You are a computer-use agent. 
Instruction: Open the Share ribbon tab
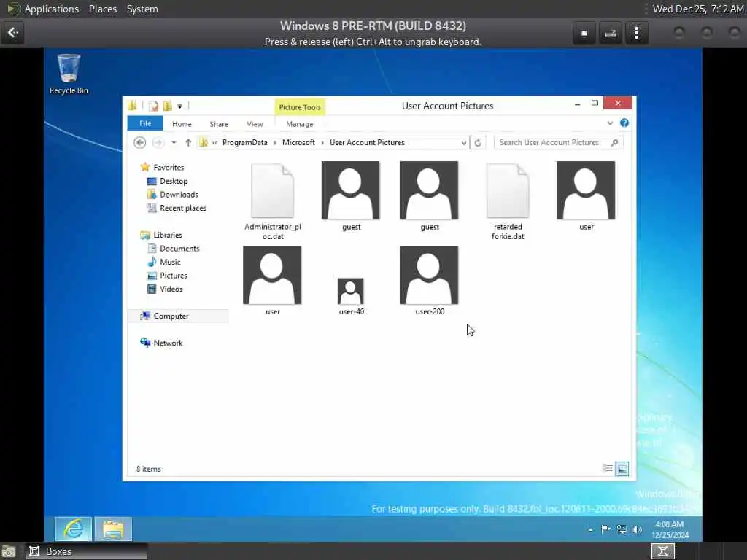219,124
